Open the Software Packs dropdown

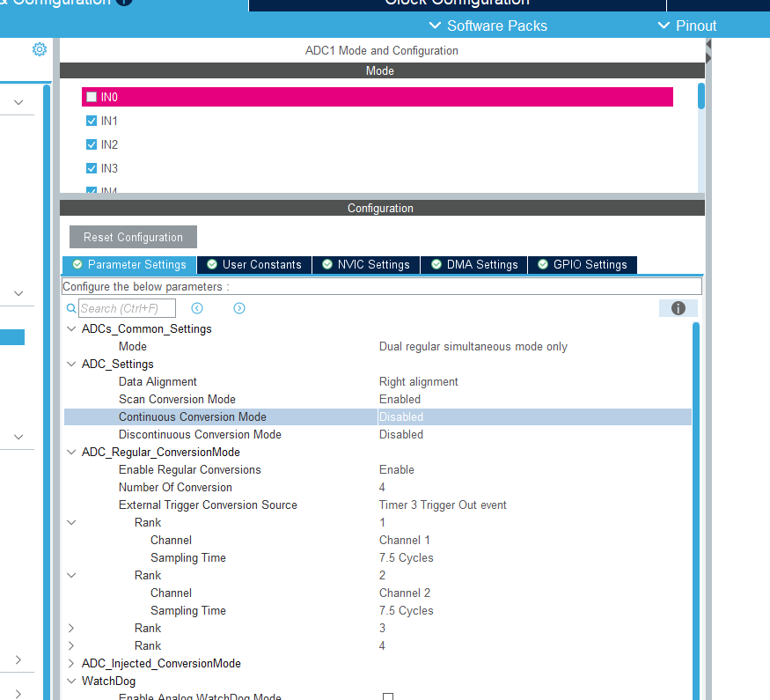pyautogui.click(x=488, y=26)
